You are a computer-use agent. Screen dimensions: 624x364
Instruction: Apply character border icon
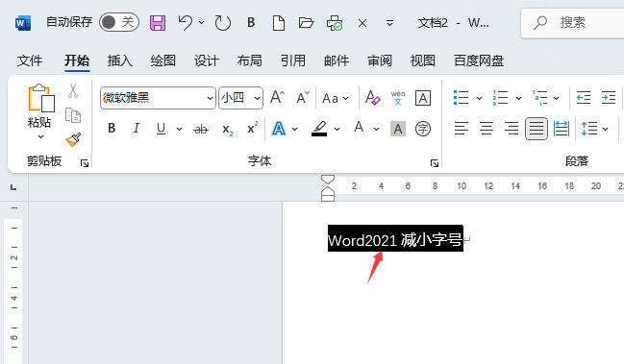[423, 98]
